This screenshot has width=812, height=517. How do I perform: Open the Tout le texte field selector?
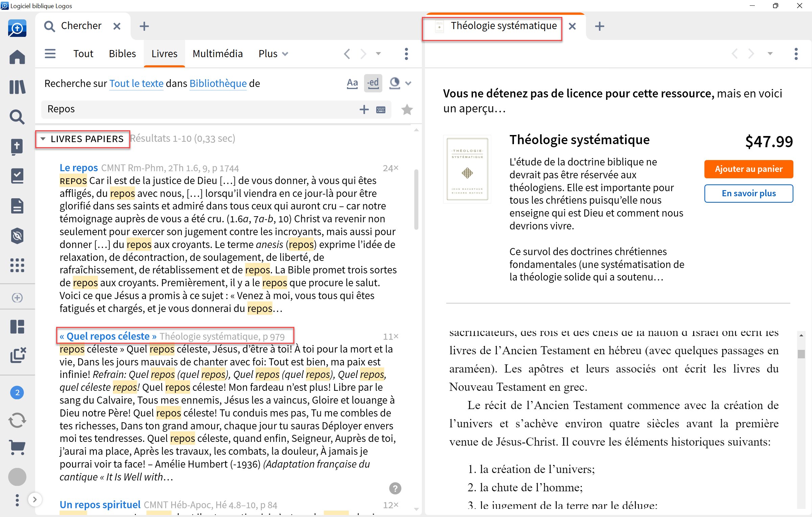(x=136, y=83)
